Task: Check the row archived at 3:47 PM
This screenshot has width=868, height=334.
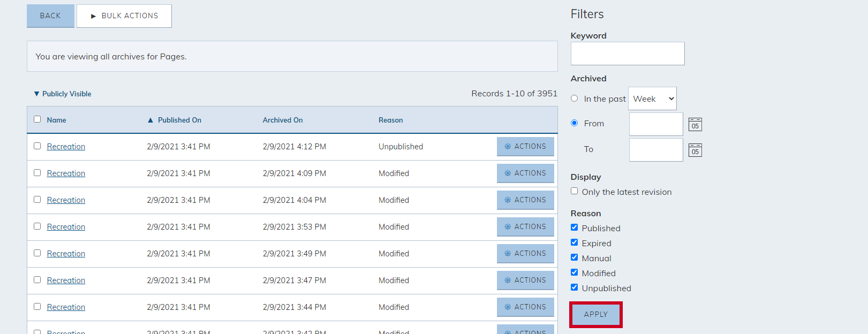Action: pyautogui.click(x=37, y=280)
